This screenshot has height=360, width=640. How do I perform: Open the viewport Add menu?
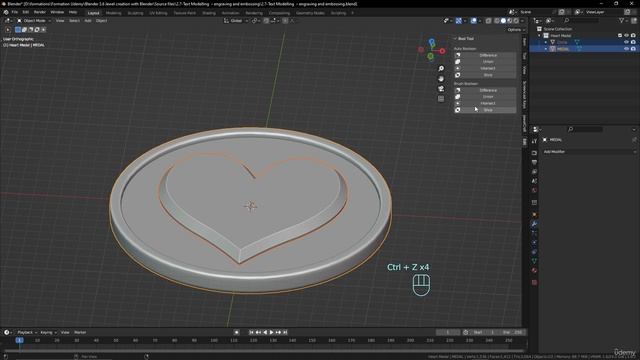point(88,21)
